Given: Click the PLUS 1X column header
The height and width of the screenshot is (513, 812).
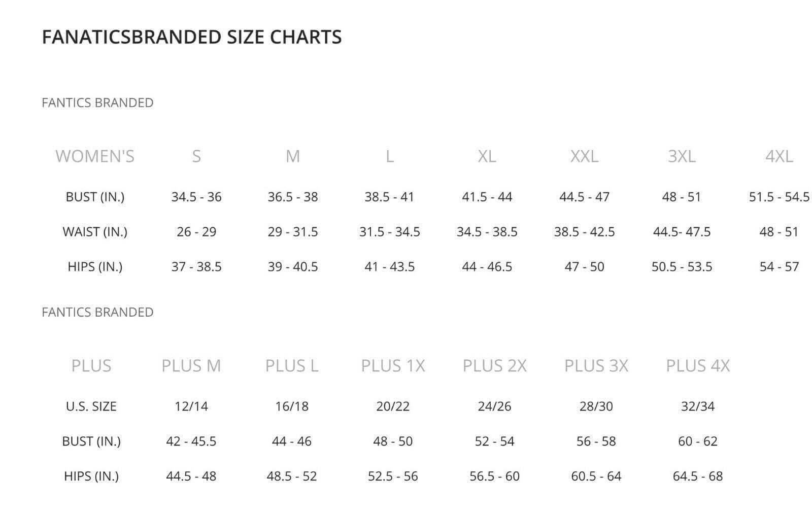Looking at the screenshot, I should (393, 366).
